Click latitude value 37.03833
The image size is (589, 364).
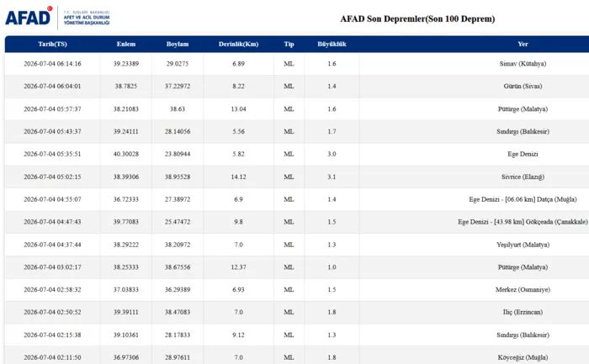pyautogui.click(x=126, y=290)
